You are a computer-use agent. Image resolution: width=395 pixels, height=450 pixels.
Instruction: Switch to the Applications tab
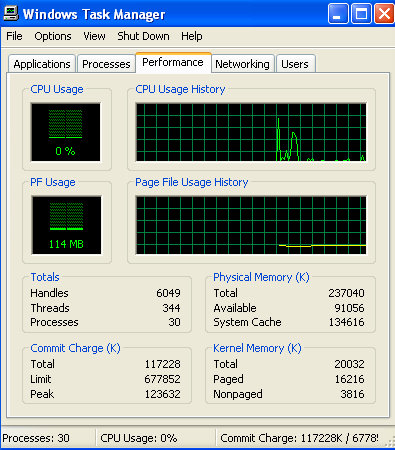(42, 64)
